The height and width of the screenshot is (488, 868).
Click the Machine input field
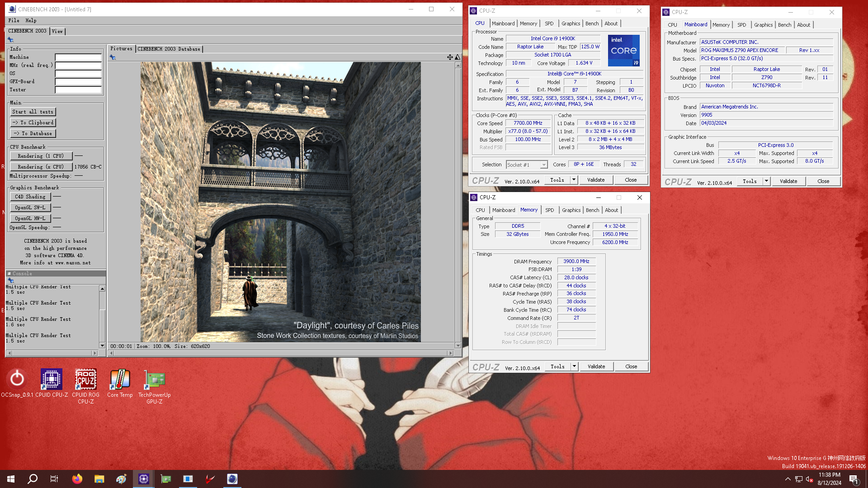point(78,57)
